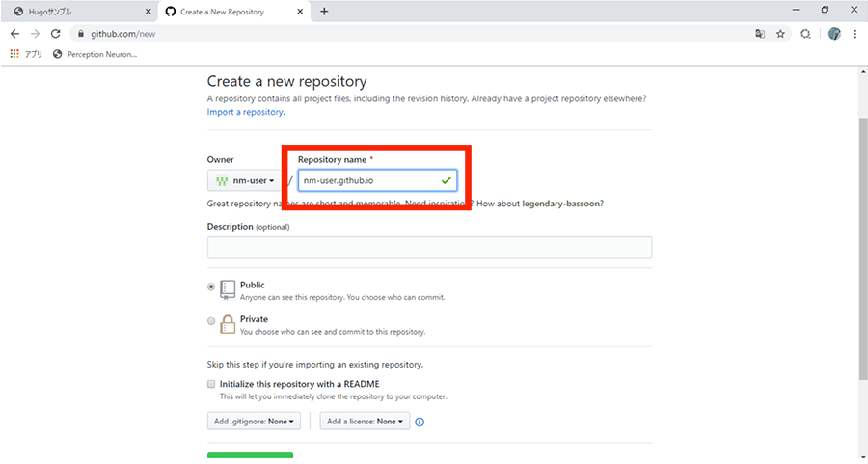Click the page vertical scrollbar thumb

863,249
